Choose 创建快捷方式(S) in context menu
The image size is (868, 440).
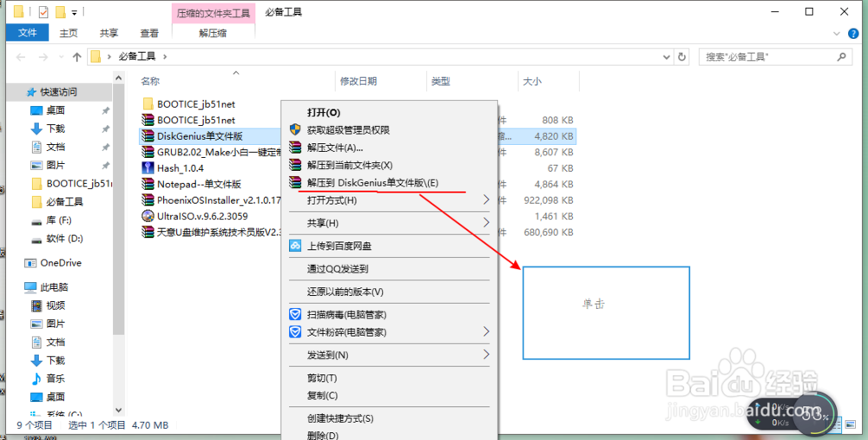coord(389,418)
